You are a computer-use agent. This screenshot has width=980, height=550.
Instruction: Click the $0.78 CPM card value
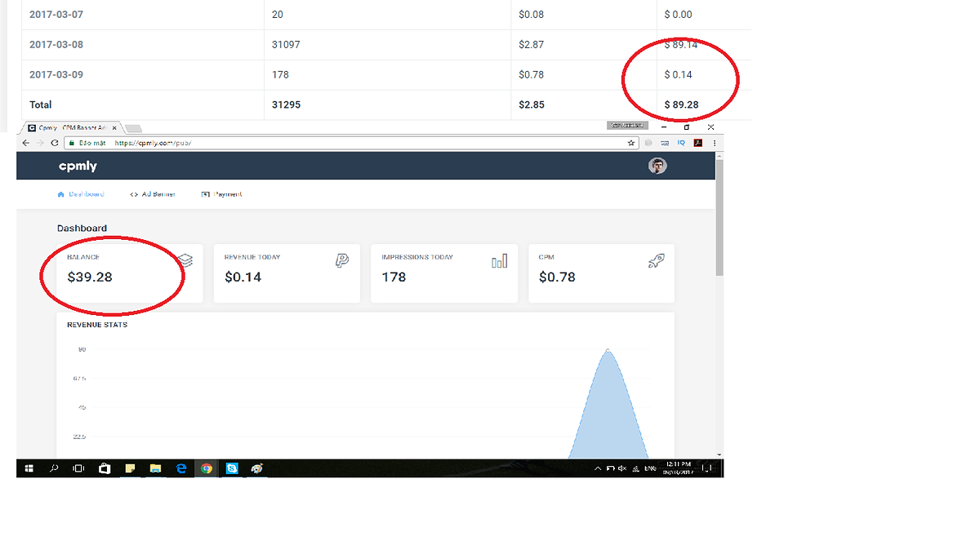point(557,277)
